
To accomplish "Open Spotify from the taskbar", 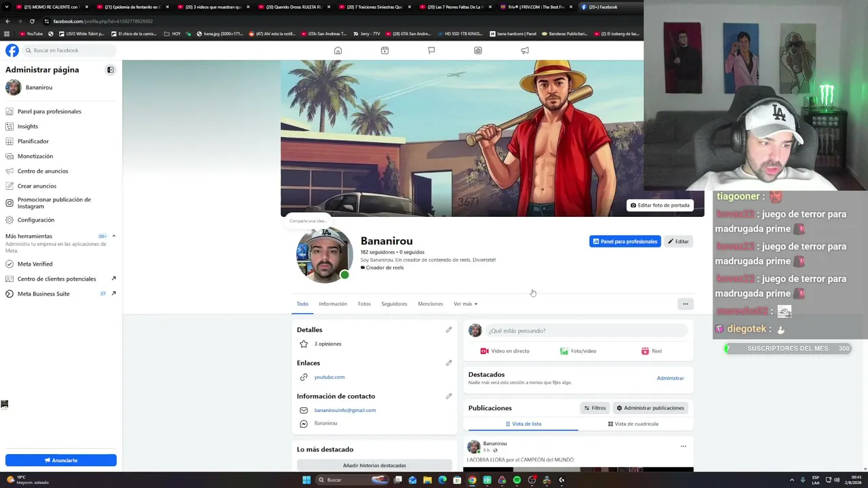I will pos(517,480).
